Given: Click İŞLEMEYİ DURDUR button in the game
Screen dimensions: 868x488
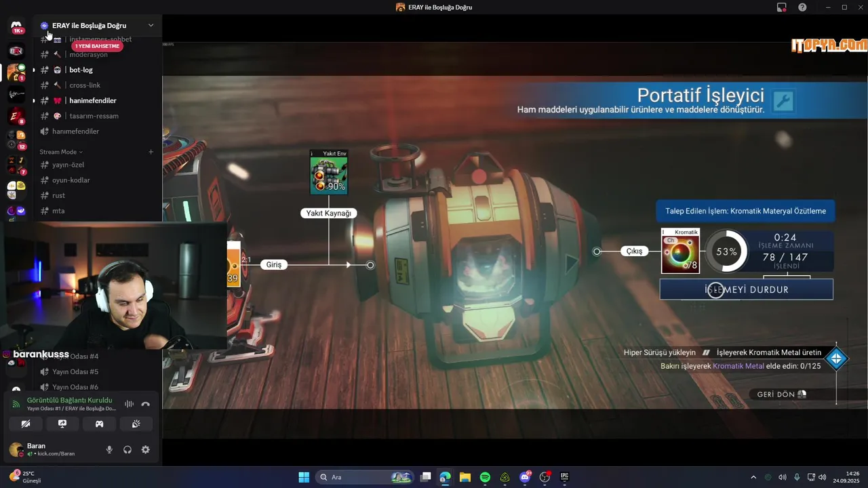Looking at the screenshot, I should pyautogui.click(x=746, y=289).
